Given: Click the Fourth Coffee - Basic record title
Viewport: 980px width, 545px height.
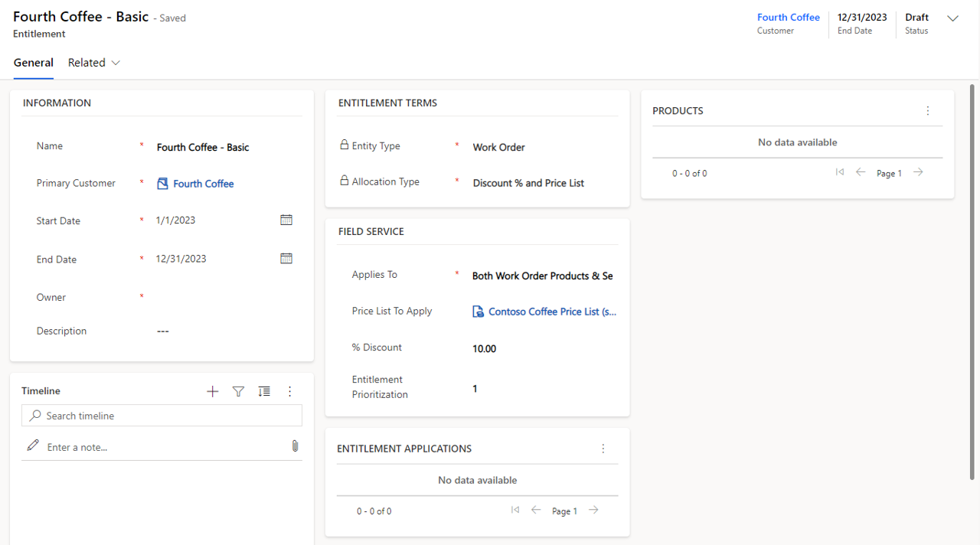Looking at the screenshot, I should pos(81,17).
